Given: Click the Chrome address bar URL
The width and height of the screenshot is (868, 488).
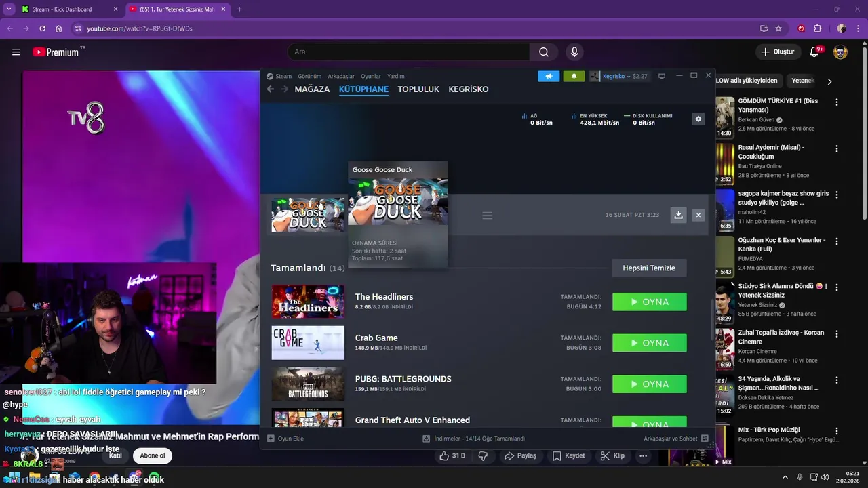Looking at the screenshot, I should (140, 28).
